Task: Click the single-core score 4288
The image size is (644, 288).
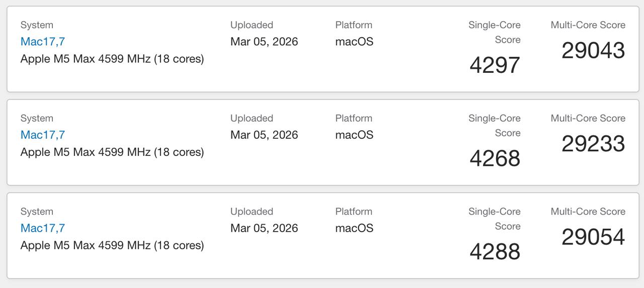Action: pyautogui.click(x=495, y=252)
